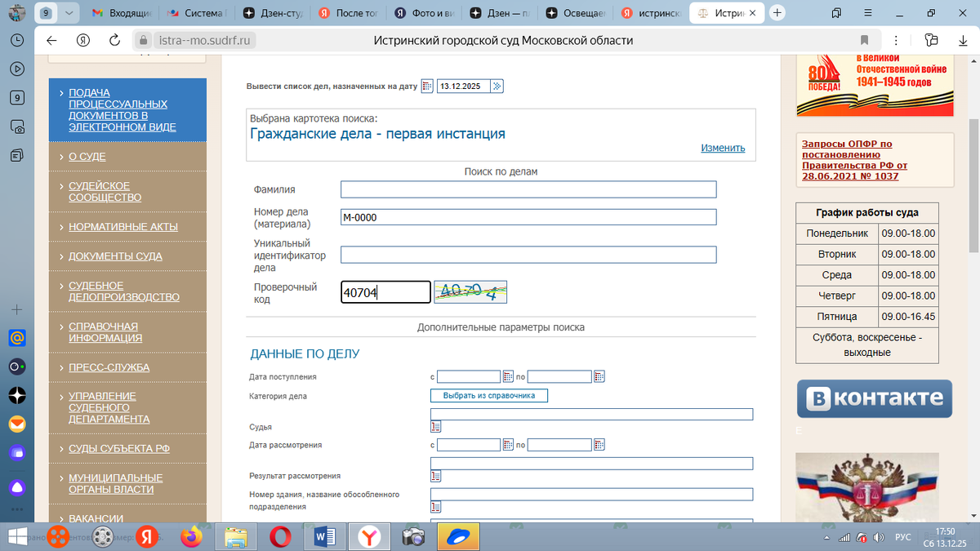Reload the page with the refresh icon
Viewport: 980px width, 551px height.
coord(114,40)
